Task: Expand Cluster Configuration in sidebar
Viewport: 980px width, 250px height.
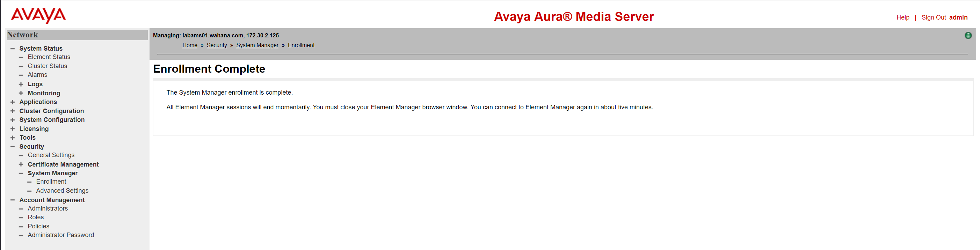Action: click(x=13, y=111)
